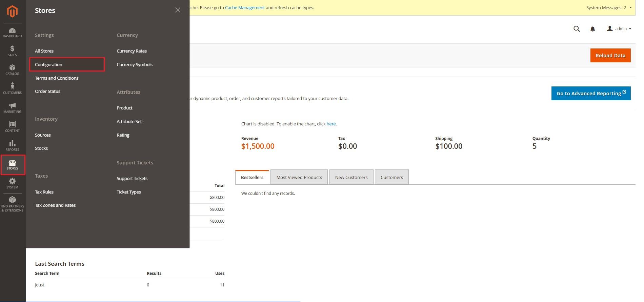Switch to the New Customers tab

pos(351,177)
